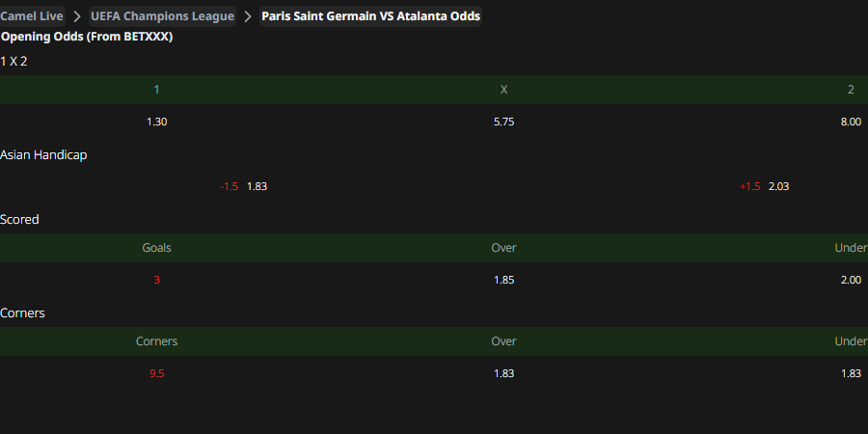
Task: Click the chevron after Camel Live
Action: coord(77,16)
